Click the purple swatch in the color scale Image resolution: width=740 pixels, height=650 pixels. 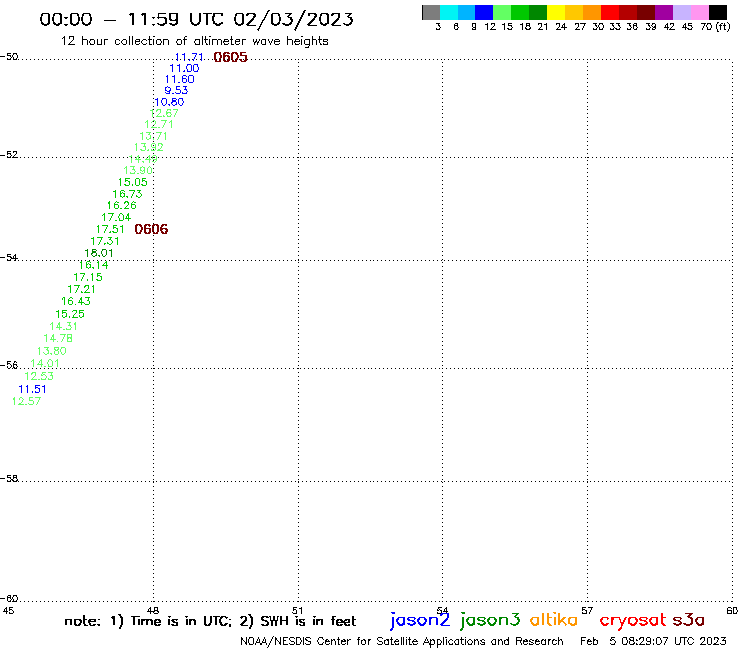664,12
